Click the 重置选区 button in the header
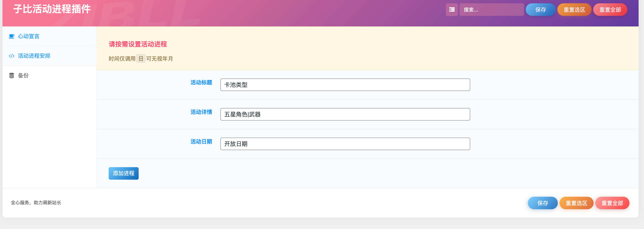The height and width of the screenshot is (229, 644). (x=574, y=10)
